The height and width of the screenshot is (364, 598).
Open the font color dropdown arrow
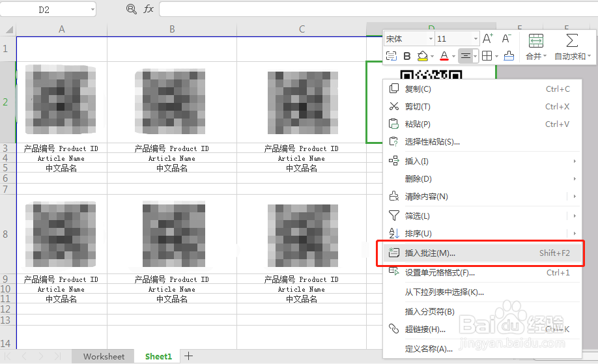point(453,57)
